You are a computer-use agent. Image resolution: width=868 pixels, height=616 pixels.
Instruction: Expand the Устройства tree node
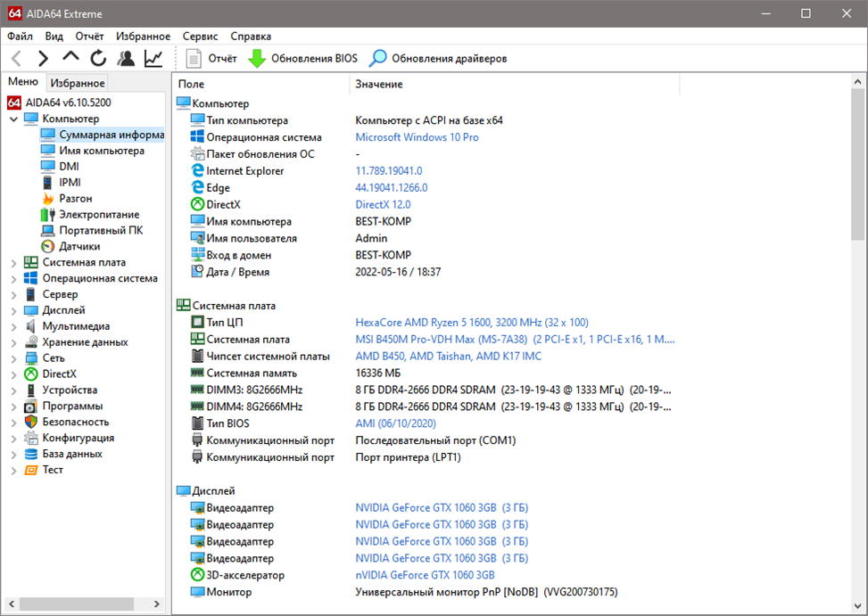14,391
